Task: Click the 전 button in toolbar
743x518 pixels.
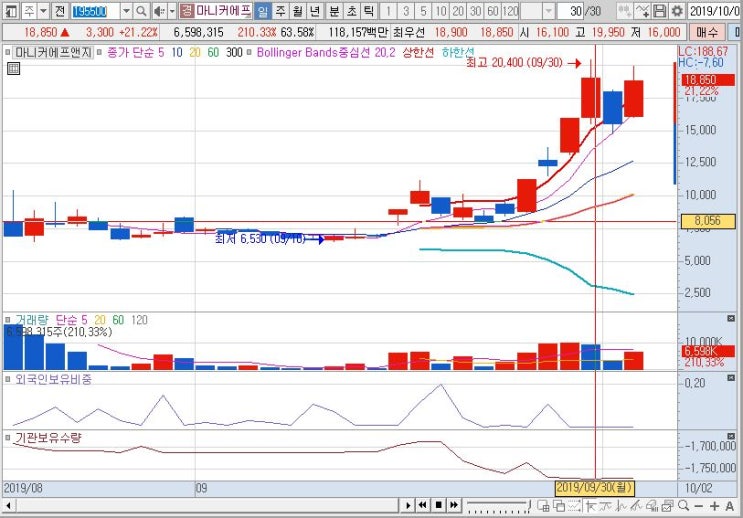Action: click(60, 11)
